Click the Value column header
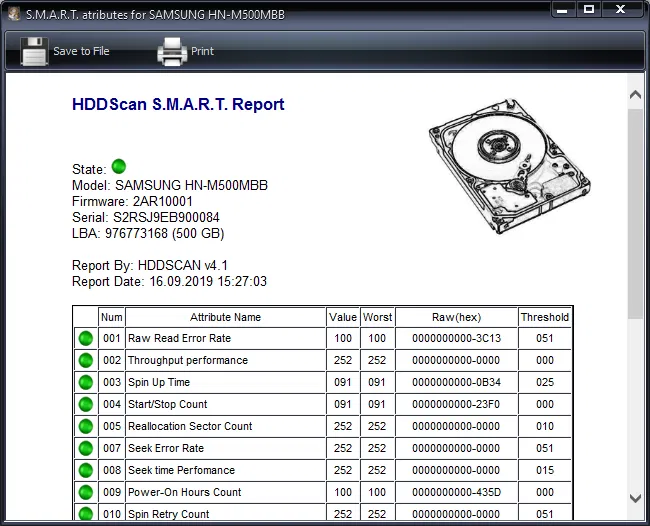This screenshot has width=650, height=526. point(343,317)
